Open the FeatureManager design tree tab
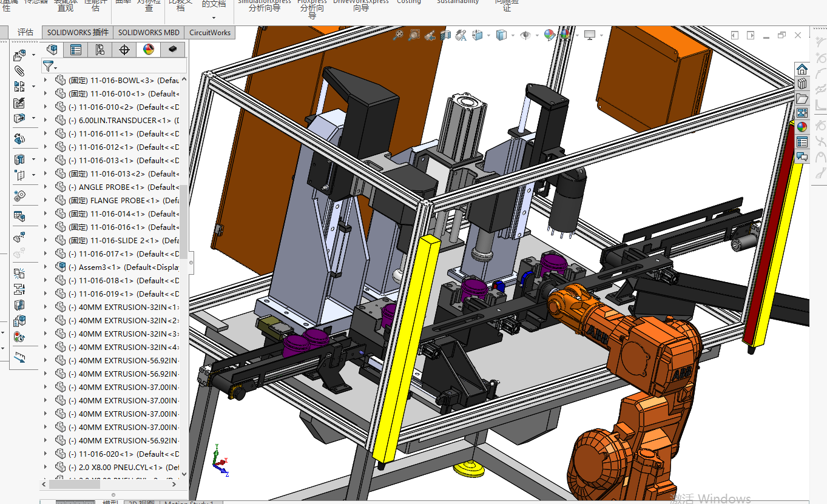The width and height of the screenshot is (827, 504). coord(52,50)
